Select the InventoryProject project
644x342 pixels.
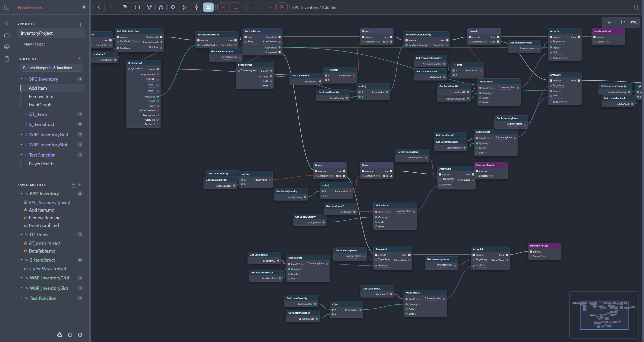51,33
